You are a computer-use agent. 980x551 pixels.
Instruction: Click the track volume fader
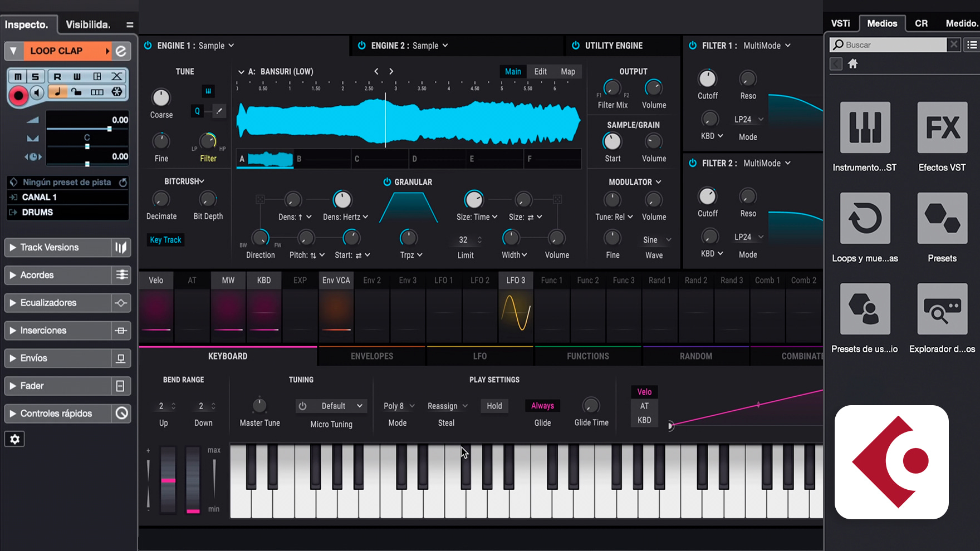(x=109, y=129)
